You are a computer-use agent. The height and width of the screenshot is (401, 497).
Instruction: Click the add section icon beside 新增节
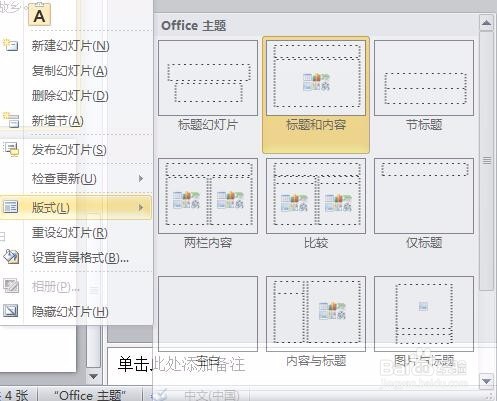(11, 120)
